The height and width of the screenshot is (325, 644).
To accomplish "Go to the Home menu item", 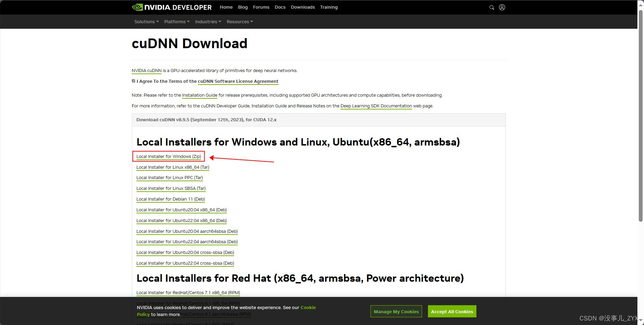I will 226,7.
